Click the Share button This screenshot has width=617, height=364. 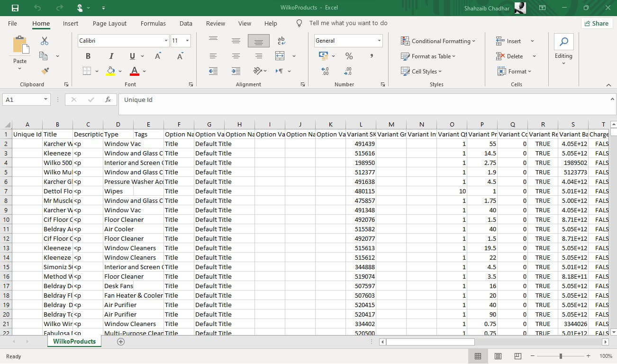click(x=596, y=23)
